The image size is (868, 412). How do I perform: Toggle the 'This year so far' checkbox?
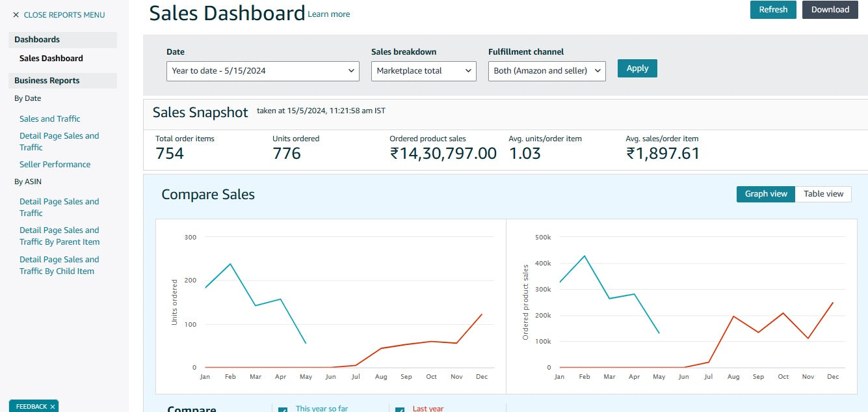[x=283, y=410]
